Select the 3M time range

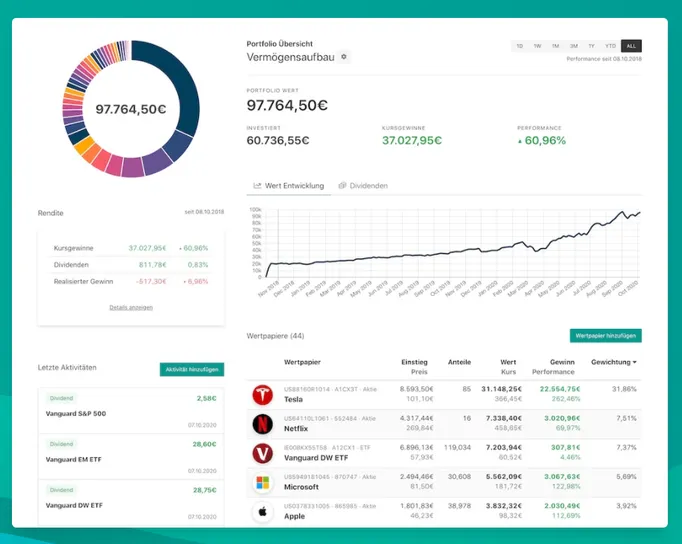[x=574, y=46]
